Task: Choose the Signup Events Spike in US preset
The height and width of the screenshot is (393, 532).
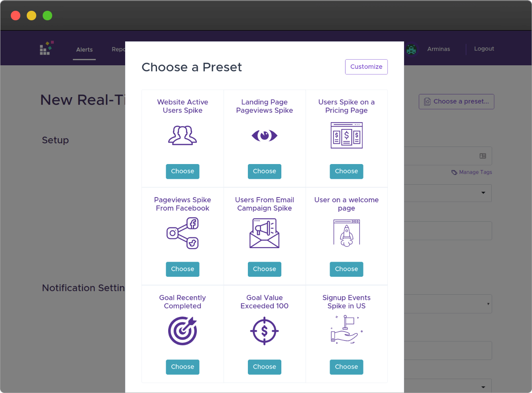Action: (x=347, y=367)
